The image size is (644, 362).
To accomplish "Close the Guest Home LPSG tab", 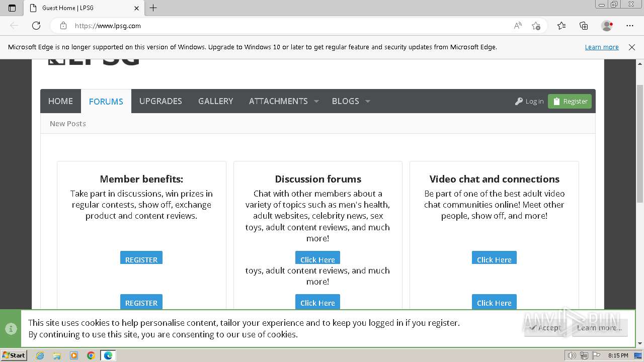I will [x=136, y=8].
